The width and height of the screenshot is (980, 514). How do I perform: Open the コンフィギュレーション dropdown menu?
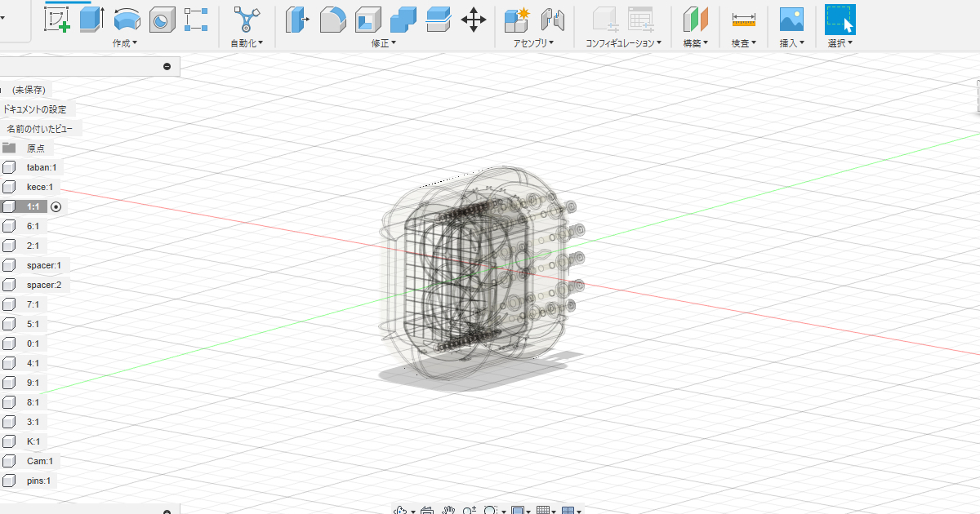point(623,43)
